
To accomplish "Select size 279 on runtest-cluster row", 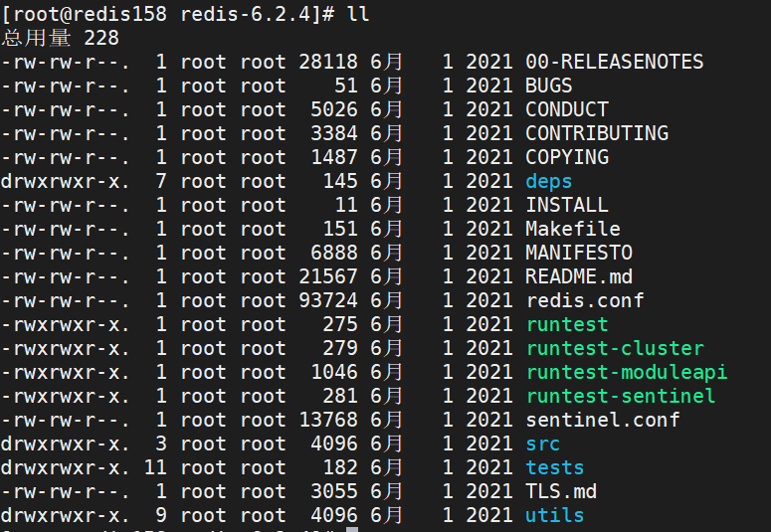I will [340, 348].
